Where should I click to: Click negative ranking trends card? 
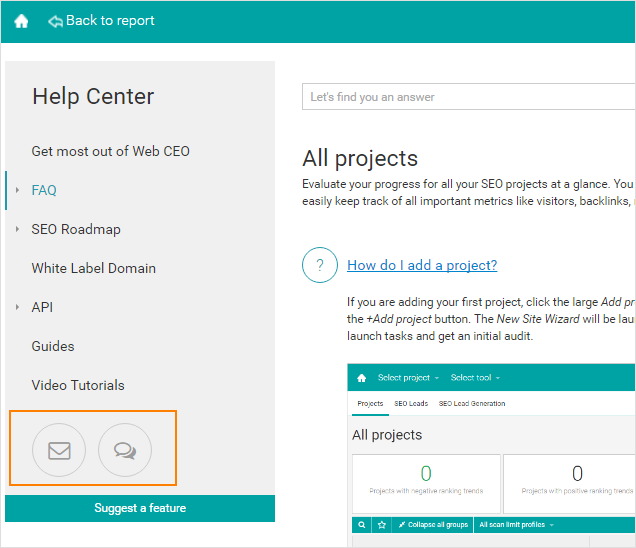(426, 484)
